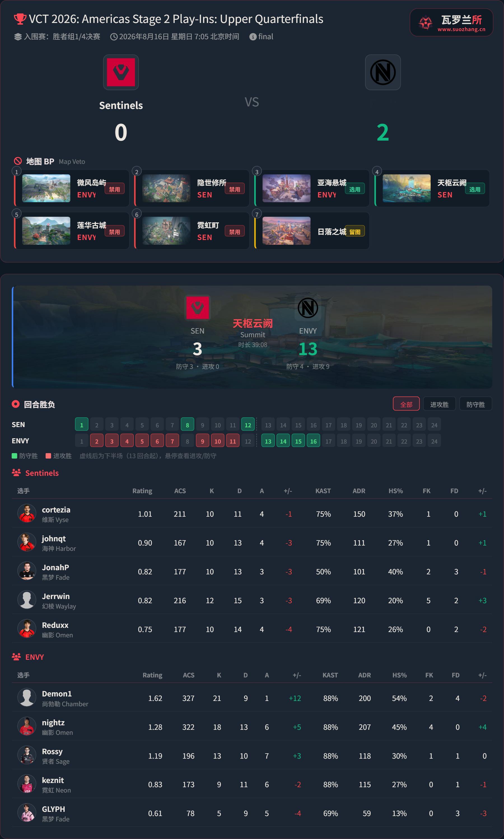This screenshot has width=504, height=839.
Task: Click the ENVY team logo in the header
Action: pyautogui.click(x=383, y=72)
